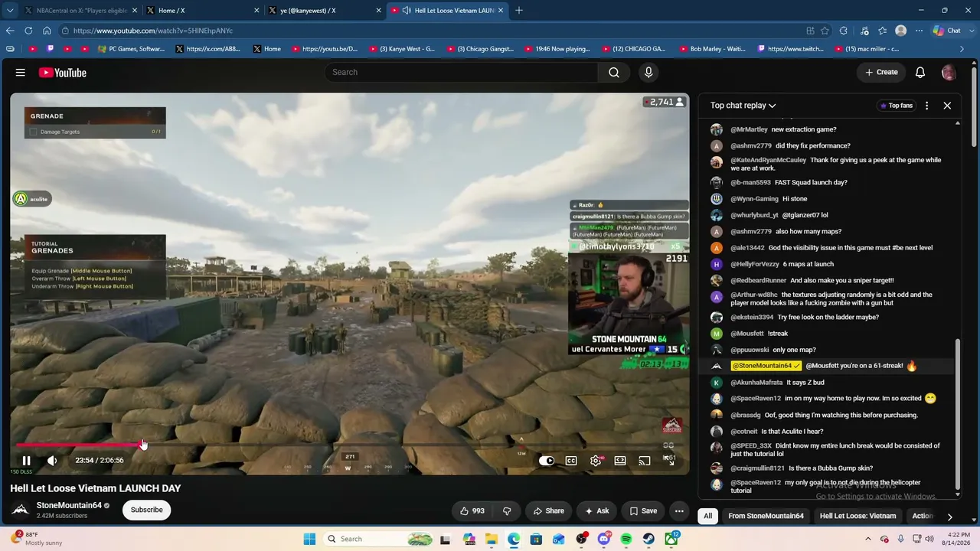
Task: Open the YouTube account avatar menu
Action: [949, 73]
